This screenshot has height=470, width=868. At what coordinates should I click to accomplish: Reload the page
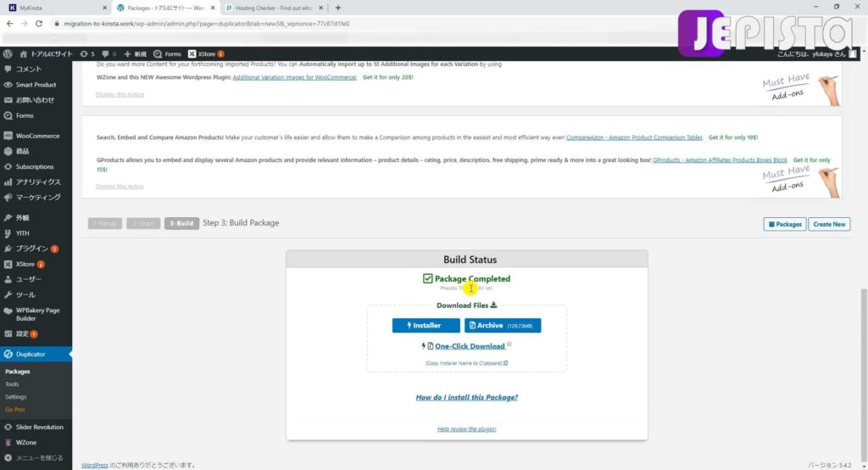click(39, 23)
